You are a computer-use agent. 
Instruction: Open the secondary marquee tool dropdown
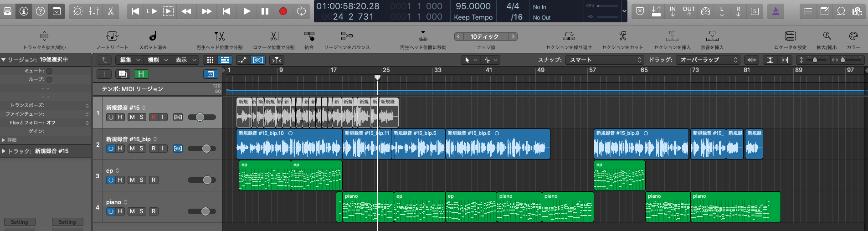[491, 60]
